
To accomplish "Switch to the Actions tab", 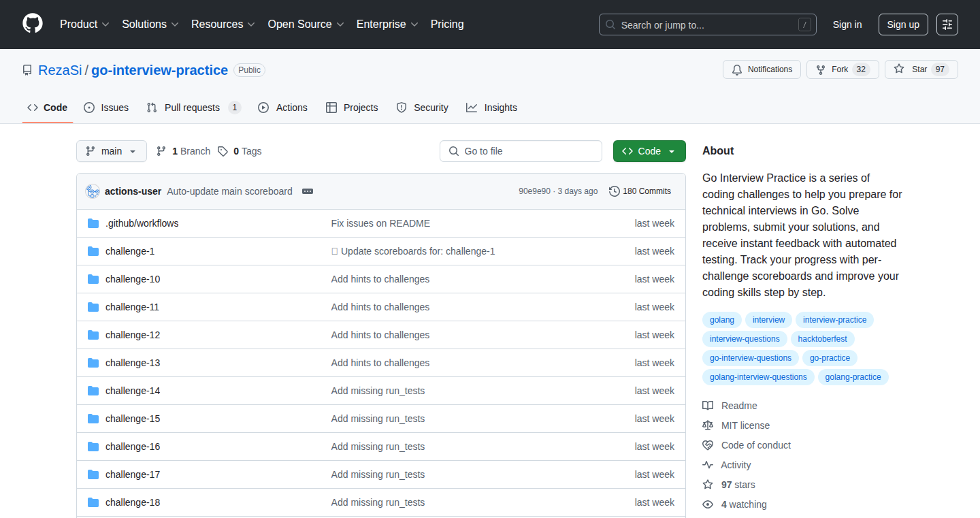I will coord(282,108).
